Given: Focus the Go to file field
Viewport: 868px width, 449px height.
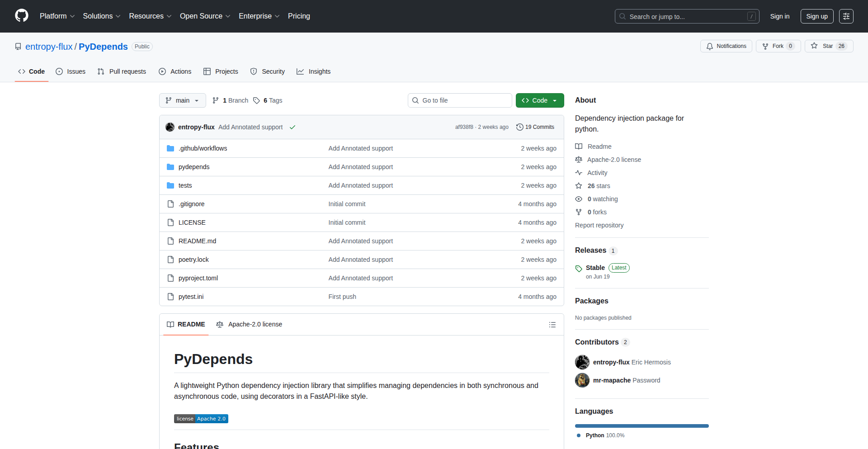Looking at the screenshot, I should coord(460,100).
